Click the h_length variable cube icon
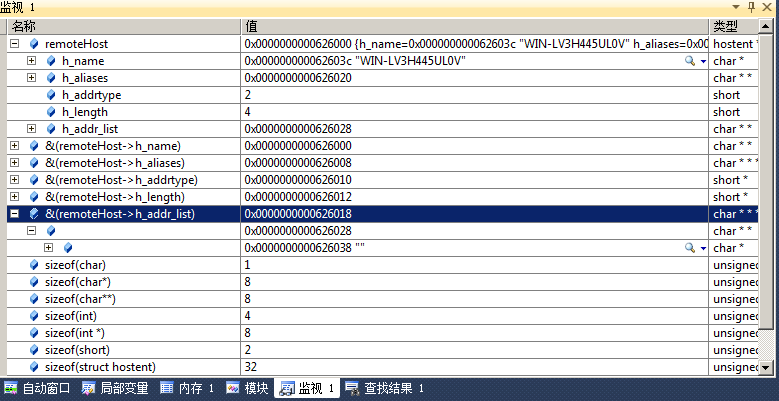Image resolution: width=779 pixels, height=401 pixels. point(51,112)
